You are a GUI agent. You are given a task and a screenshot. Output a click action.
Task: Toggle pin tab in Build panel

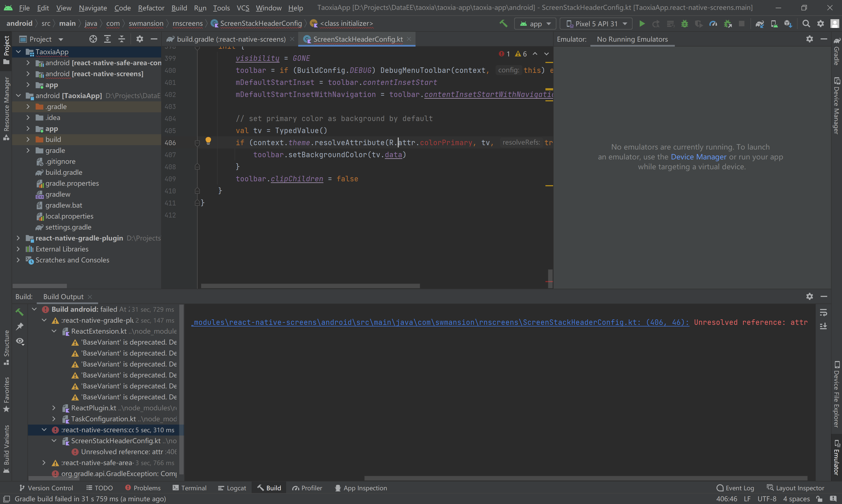(20, 327)
